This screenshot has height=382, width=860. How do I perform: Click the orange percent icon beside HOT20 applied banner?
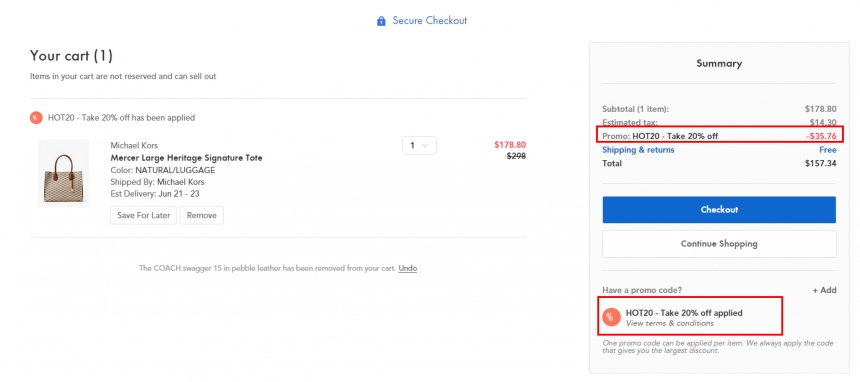tap(36, 117)
